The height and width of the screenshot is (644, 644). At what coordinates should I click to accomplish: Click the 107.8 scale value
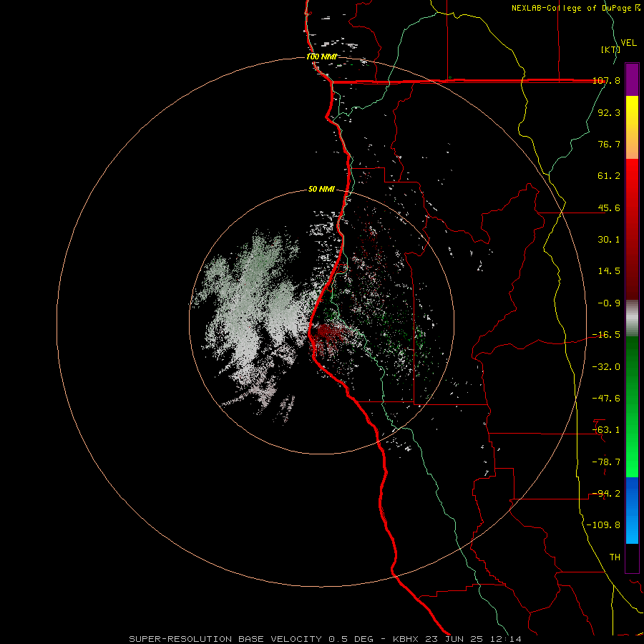click(607, 81)
